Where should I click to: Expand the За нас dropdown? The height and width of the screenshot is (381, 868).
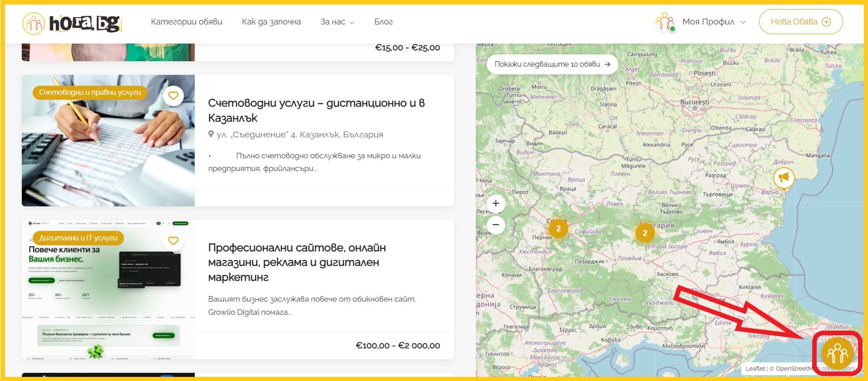(x=337, y=22)
